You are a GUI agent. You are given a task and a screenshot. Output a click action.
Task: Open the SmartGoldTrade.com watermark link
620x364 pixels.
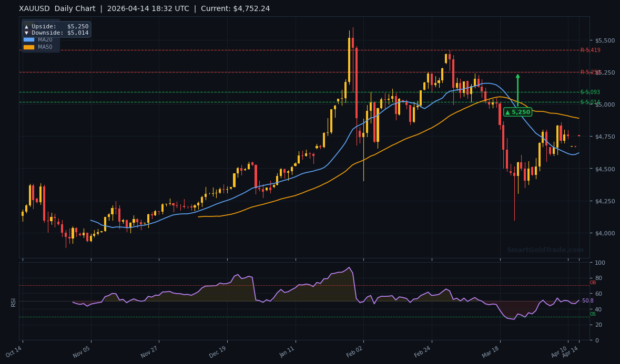click(x=545, y=250)
